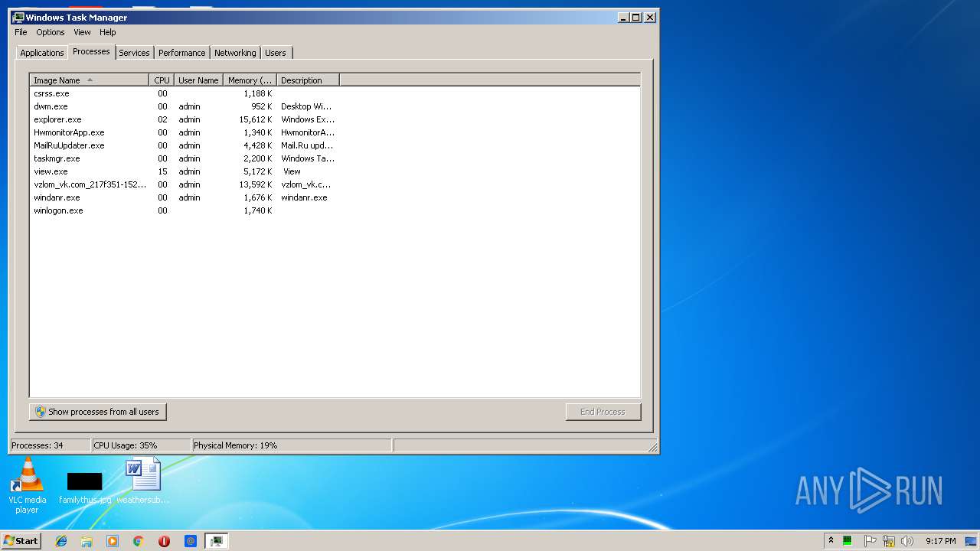The height and width of the screenshot is (551, 980).
Task: Select familythus.jpg desktop file
Action: (x=84, y=488)
